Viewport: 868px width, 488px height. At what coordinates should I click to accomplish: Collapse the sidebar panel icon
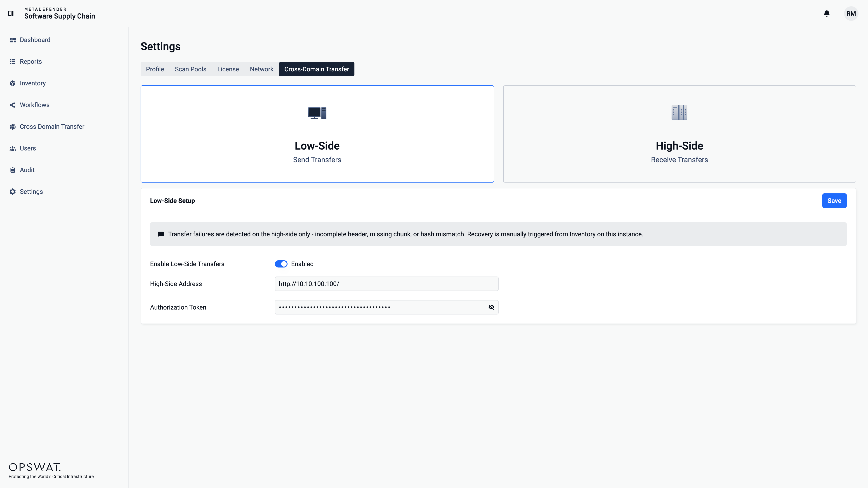(x=11, y=14)
